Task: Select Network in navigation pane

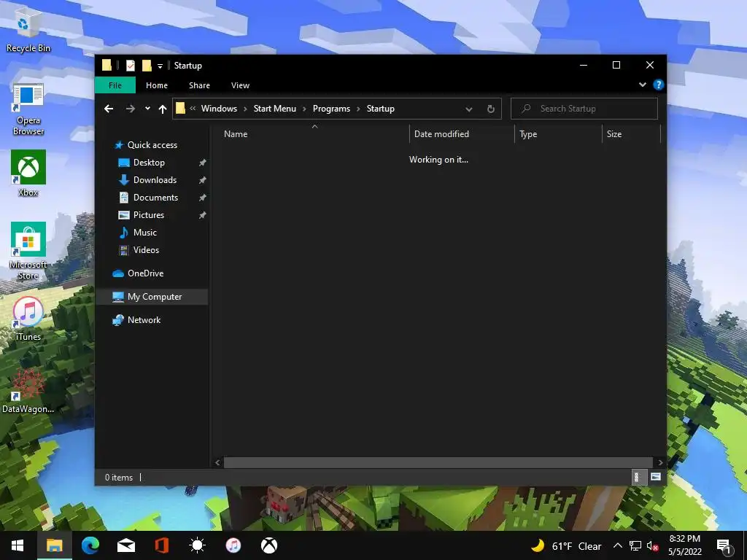Action: [144, 320]
